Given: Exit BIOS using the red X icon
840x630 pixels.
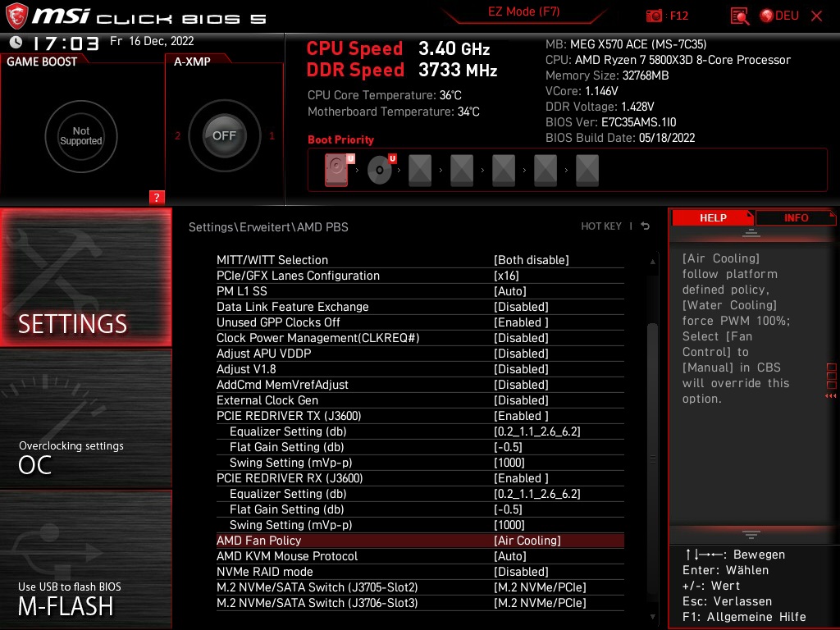Looking at the screenshot, I should click(x=816, y=16).
